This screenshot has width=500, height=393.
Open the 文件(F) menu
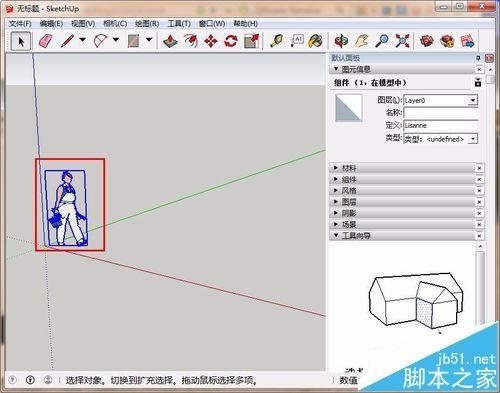[20, 24]
